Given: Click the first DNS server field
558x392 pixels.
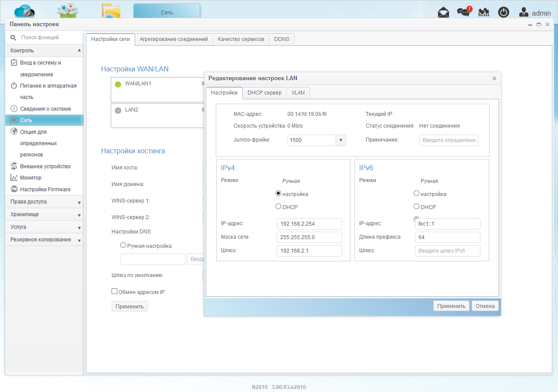Looking at the screenshot, I should pos(153,259).
